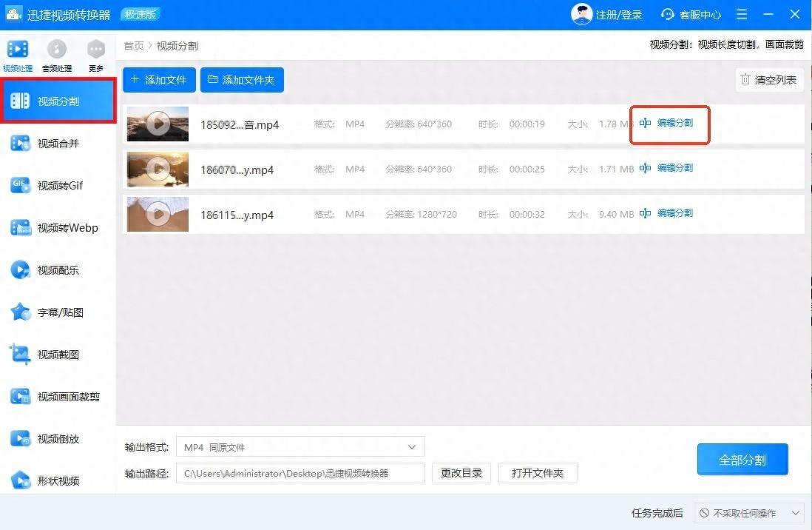Screen dimensions: 812x530
Task: Open the 视频处理 video processing tab
Action: pos(18,55)
